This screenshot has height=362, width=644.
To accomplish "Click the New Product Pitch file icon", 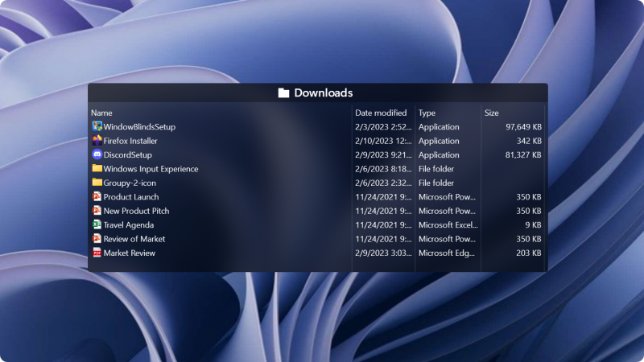I will (x=97, y=211).
